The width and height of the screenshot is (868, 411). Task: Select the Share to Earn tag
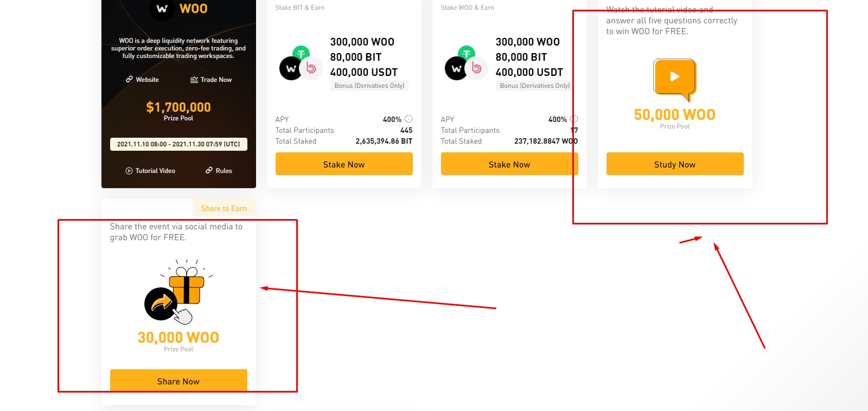pyautogui.click(x=224, y=208)
